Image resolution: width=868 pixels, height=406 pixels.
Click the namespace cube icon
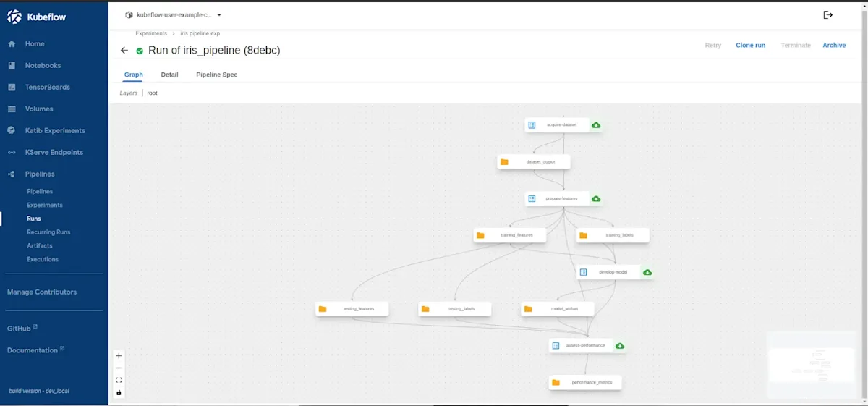129,14
